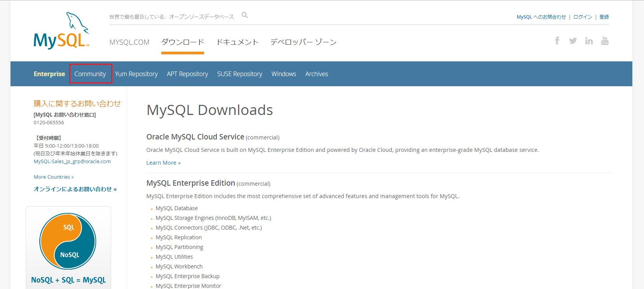This screenshot has height=289, width=644.
Task: Click the MySQL Partitioning list item
Action: (180, 247)
